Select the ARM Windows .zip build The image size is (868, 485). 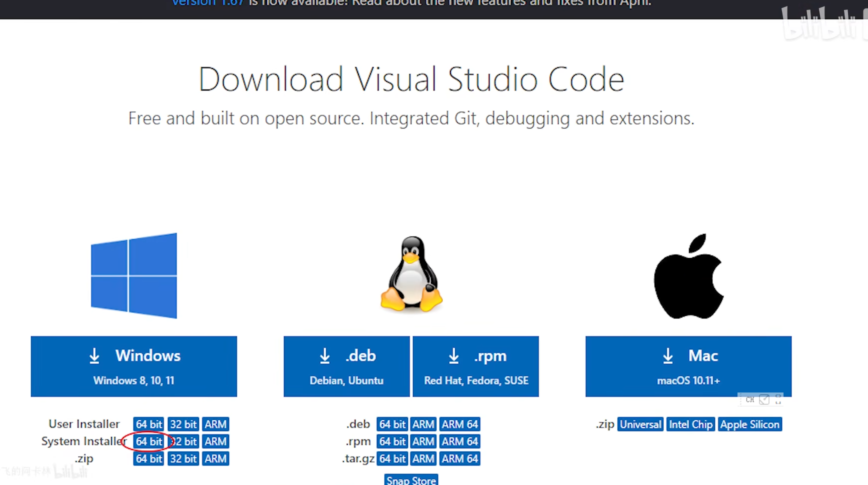[x=215, y=458]
